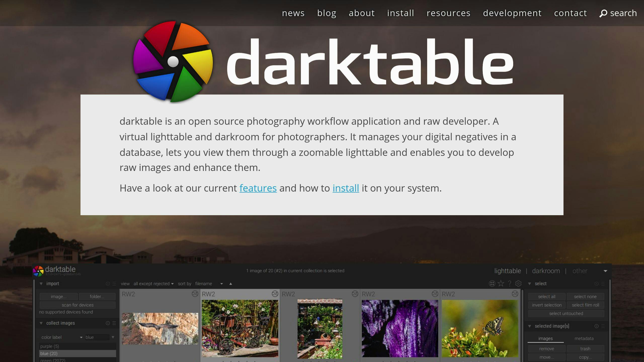The width and height of the screenshot is (644, 362).
Task: Open the sort by filename dropdown
Action: tap(209, 284)
